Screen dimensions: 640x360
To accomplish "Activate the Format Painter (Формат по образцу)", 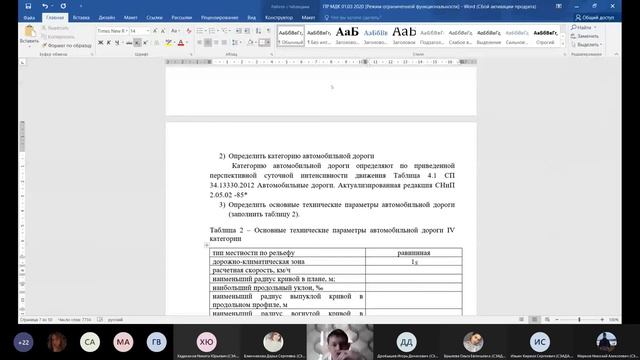I will pos(67,45).
